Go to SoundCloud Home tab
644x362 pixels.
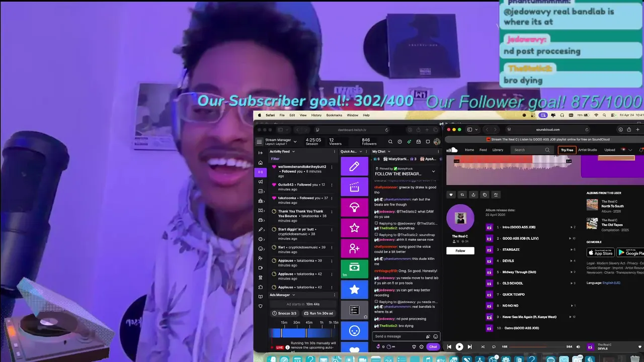[x=469, y=150]
